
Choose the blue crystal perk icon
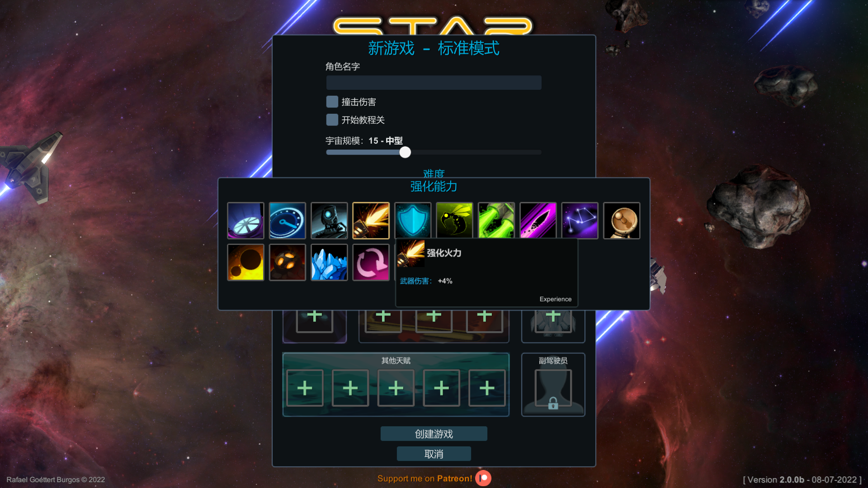329,263
